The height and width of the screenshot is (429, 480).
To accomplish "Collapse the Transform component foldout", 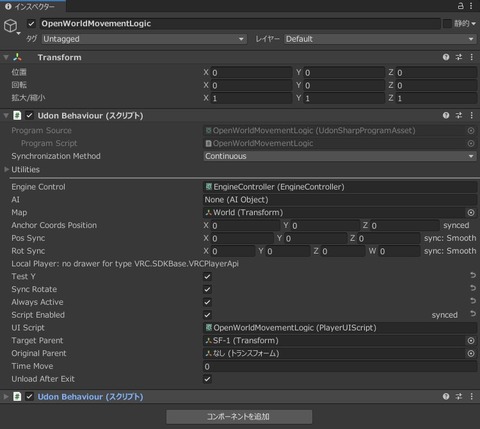I will (6, 57).
